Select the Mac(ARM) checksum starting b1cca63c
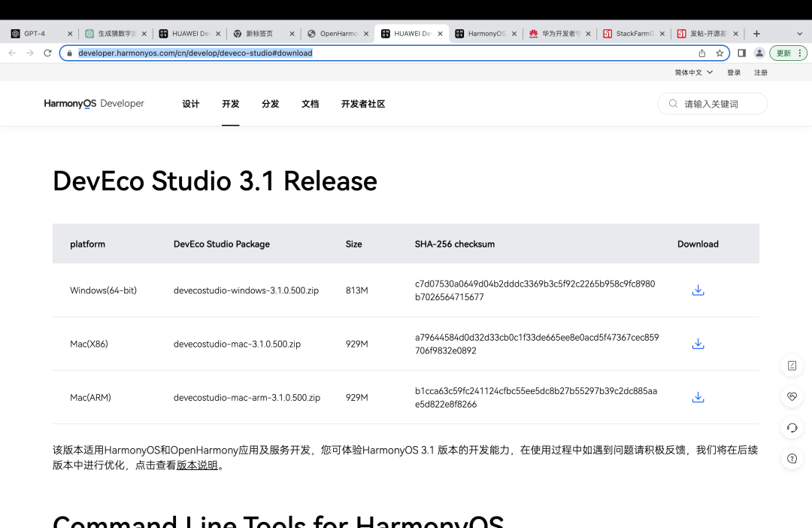This screenshot has width=812, height=528. pyautogui.click(x=536, y=397)
